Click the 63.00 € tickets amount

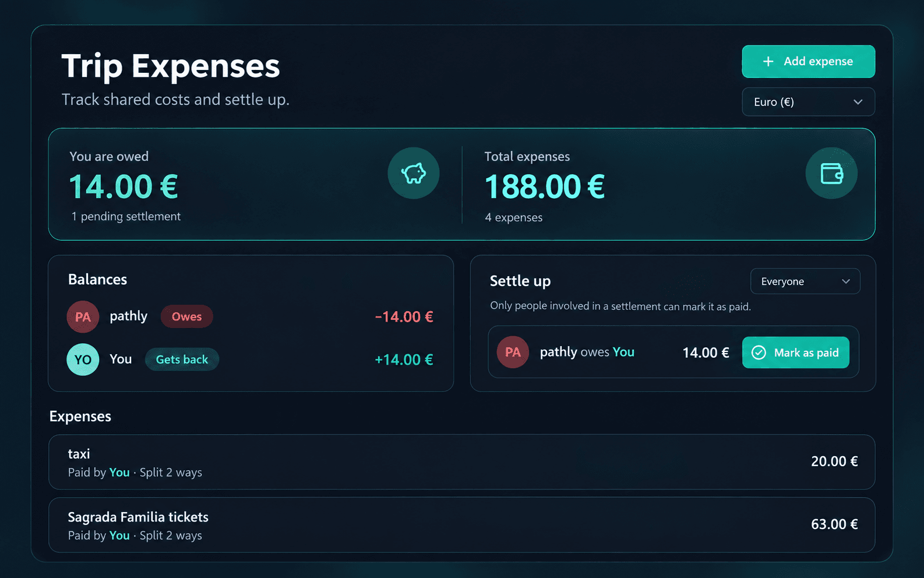click(834, 524)
